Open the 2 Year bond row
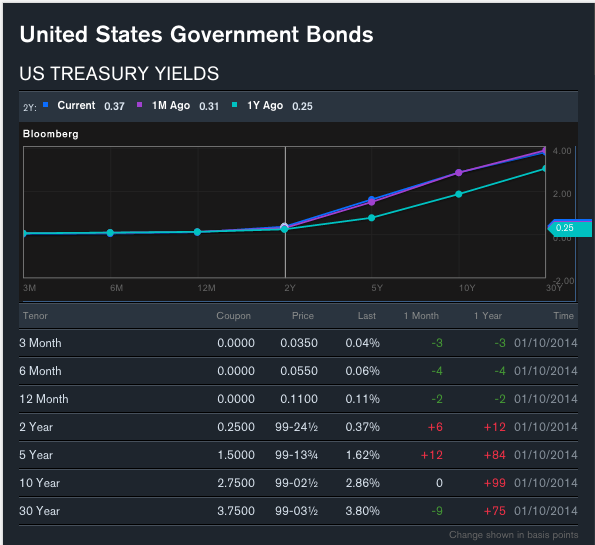 (298, 427)
